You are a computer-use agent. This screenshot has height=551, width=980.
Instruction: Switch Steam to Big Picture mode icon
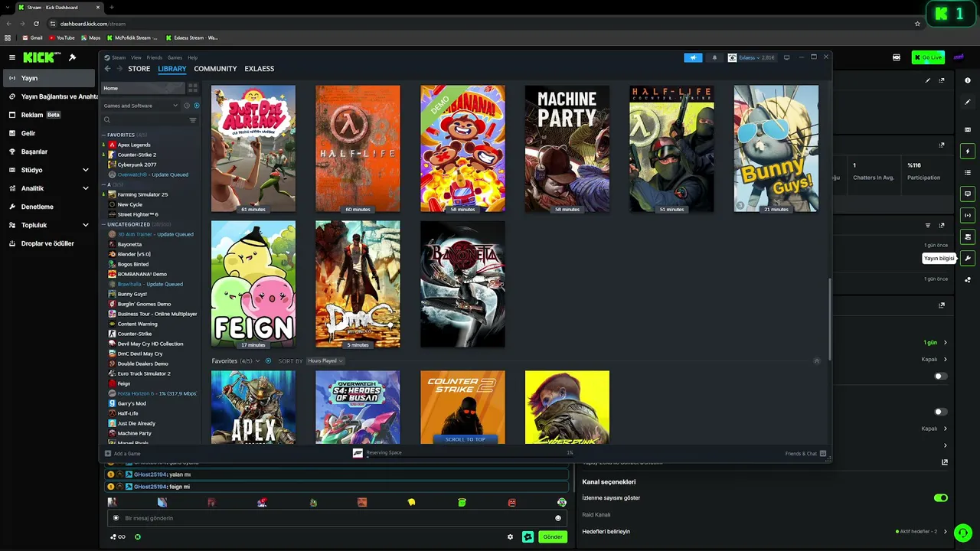pos(786,57)
